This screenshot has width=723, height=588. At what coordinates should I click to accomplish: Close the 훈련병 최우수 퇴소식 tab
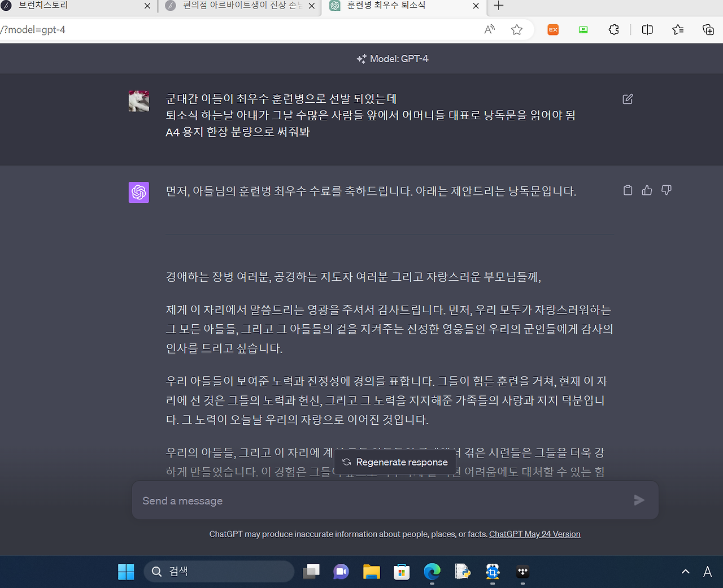point(476,6)
